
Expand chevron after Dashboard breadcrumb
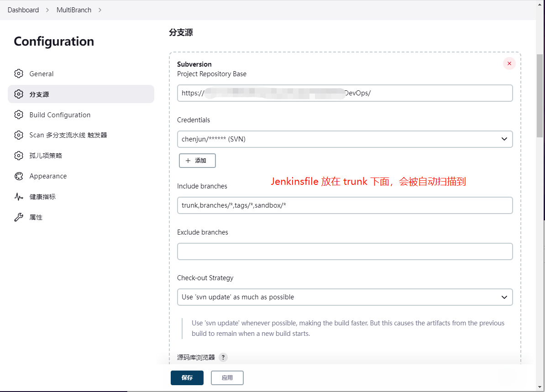pos(47,10)
